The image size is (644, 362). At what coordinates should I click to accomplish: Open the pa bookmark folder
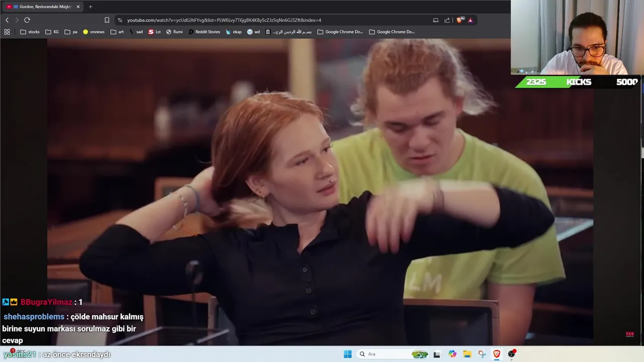click(x=71, y=32)
